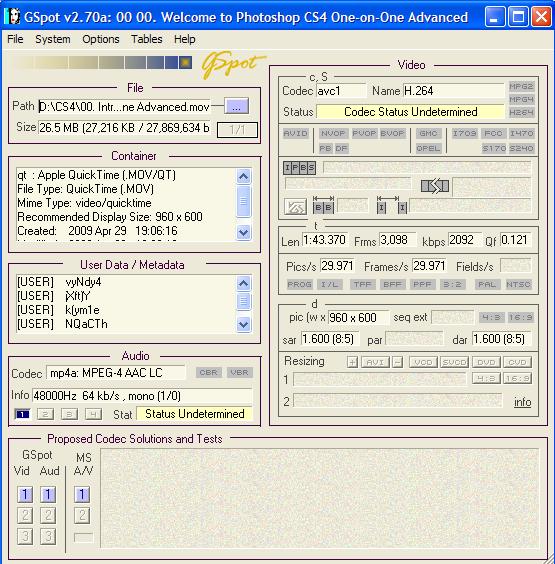This screenshot has width=555, height=564.
Task: Click the NTSC indicator
Action: 518,285
